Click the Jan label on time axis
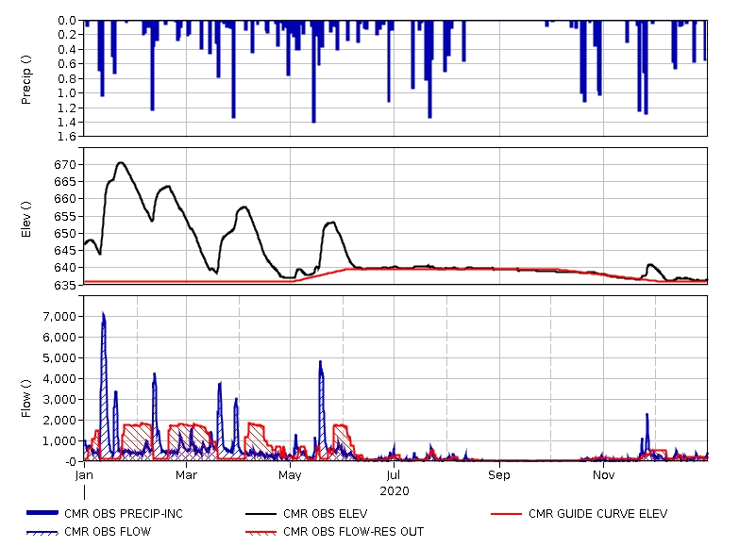 pyautogui.click(x=84, y=475)
